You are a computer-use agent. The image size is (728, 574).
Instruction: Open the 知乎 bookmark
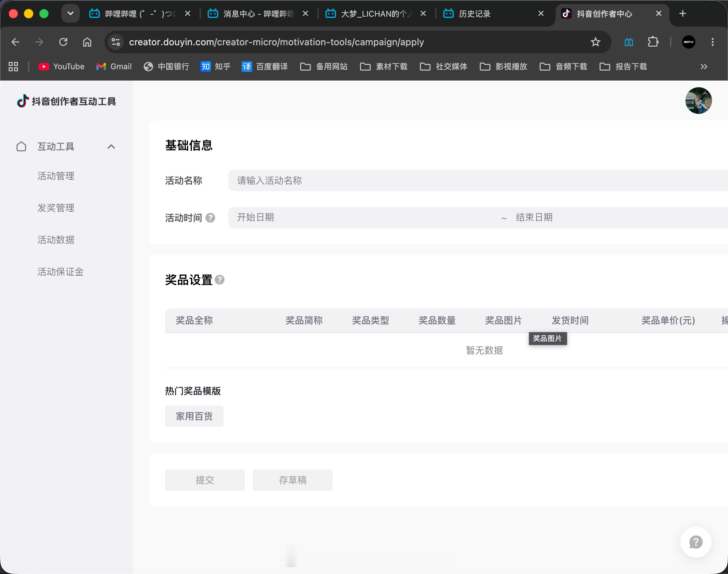(216, 67)
